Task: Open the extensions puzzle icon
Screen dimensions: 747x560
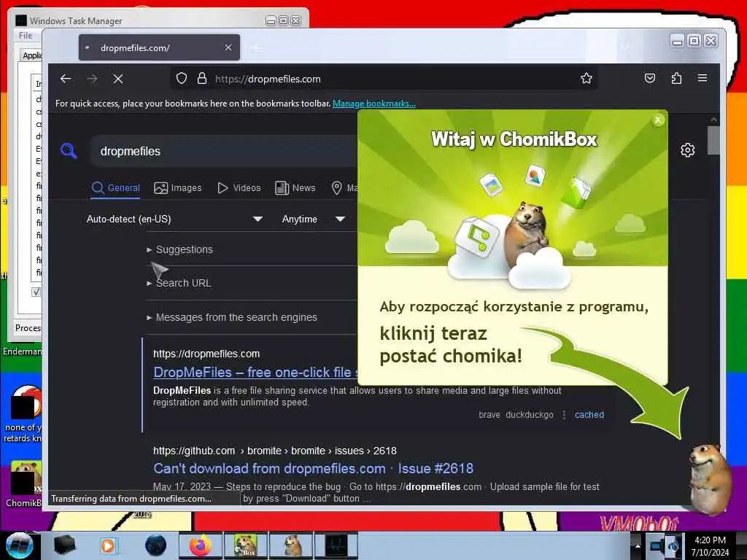Action: pyautogui.click(x=676, y=78)
